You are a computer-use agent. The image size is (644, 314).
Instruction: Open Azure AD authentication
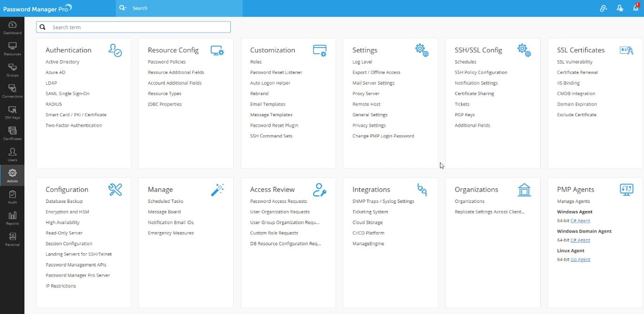[x=55, y=72]
